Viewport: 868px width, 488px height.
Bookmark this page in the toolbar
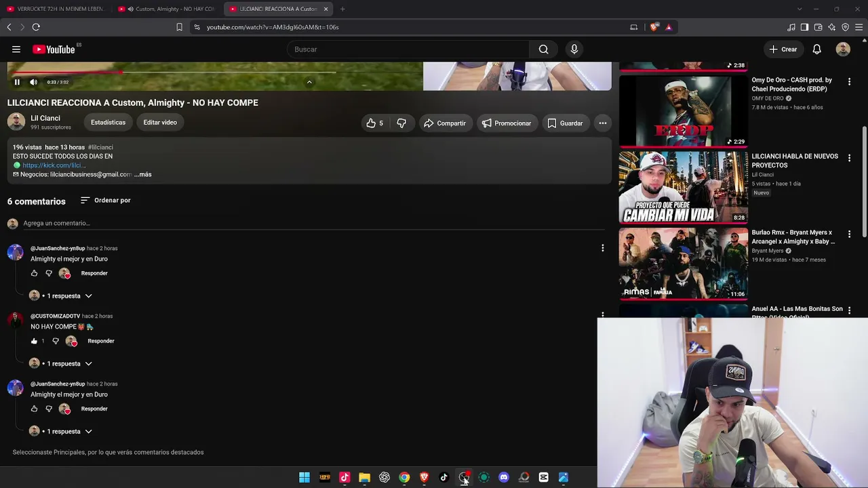point(179,27)
